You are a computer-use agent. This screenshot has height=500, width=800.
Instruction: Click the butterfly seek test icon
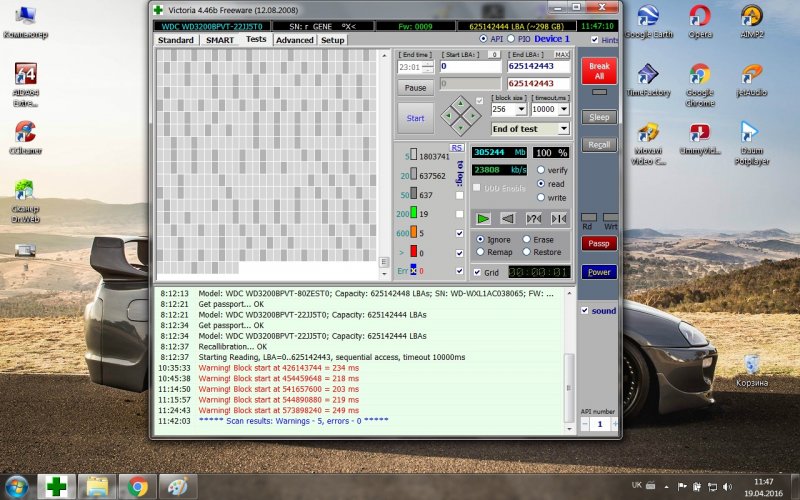559,218
